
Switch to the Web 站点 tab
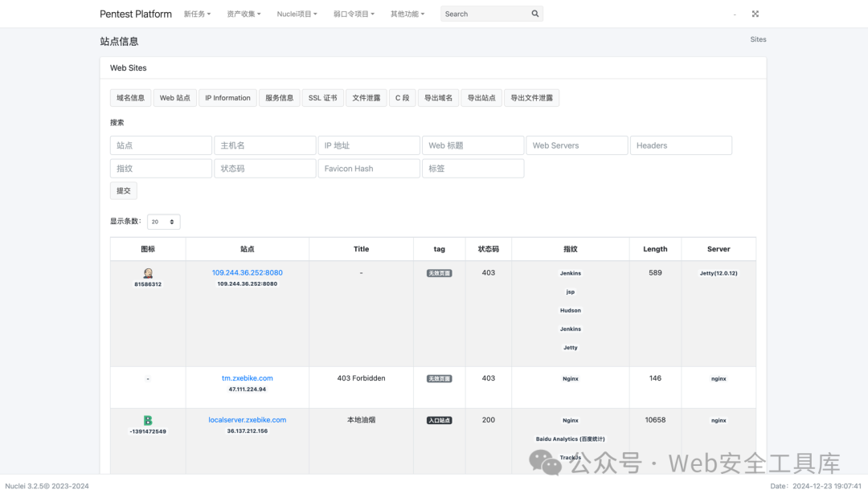(x=175, y=98)
